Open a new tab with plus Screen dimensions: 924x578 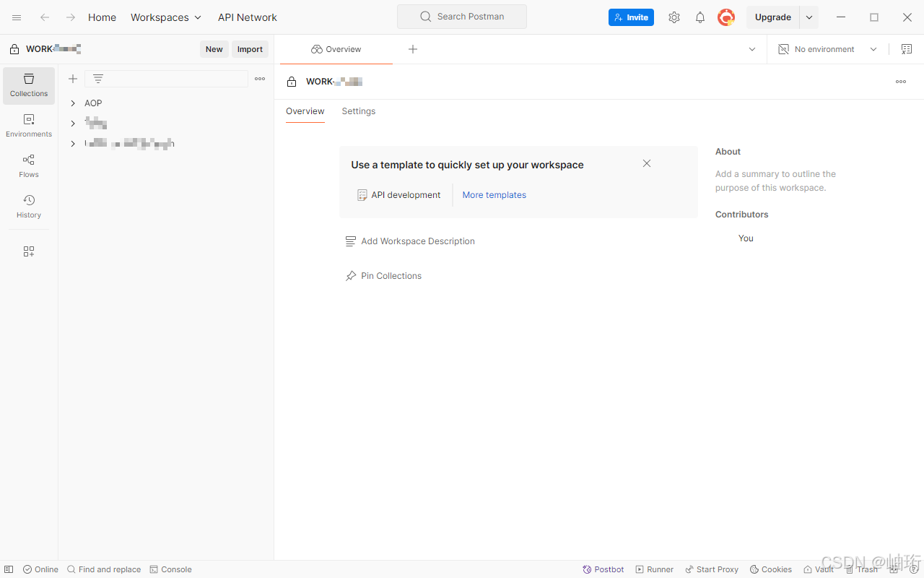tap(413, 49)
